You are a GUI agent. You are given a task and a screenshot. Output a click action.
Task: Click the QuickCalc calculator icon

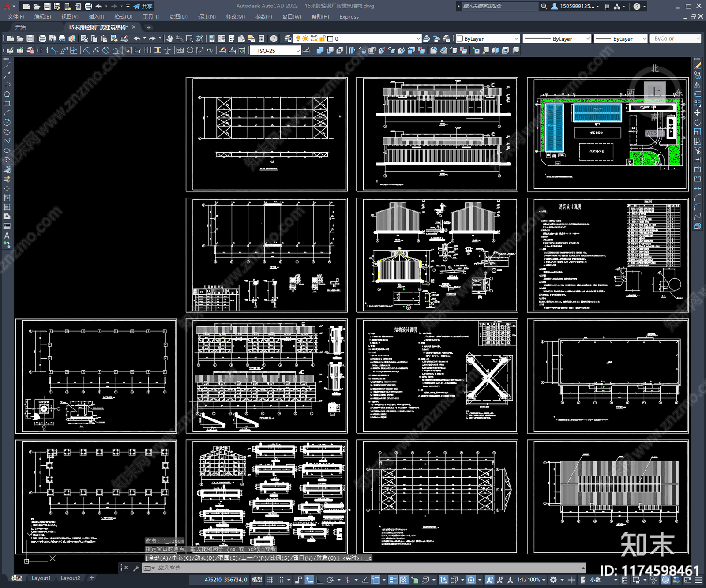point(261,39)
